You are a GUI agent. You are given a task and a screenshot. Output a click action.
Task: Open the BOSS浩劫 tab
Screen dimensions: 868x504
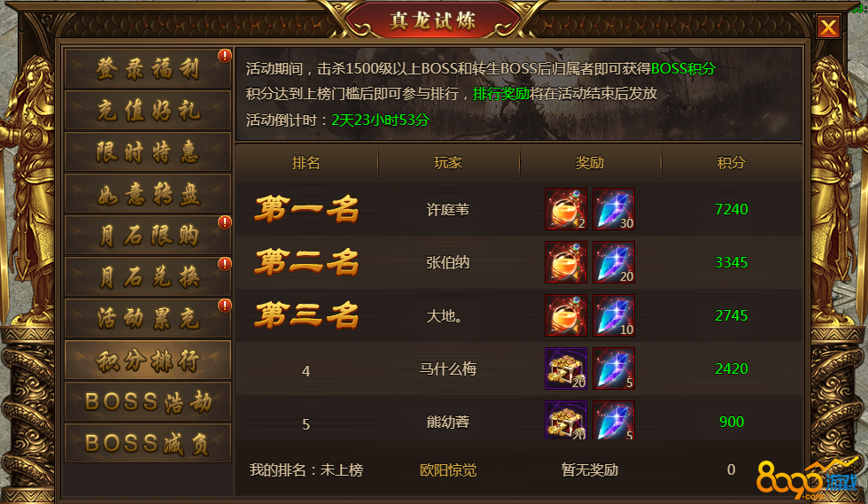pos(148,401)
